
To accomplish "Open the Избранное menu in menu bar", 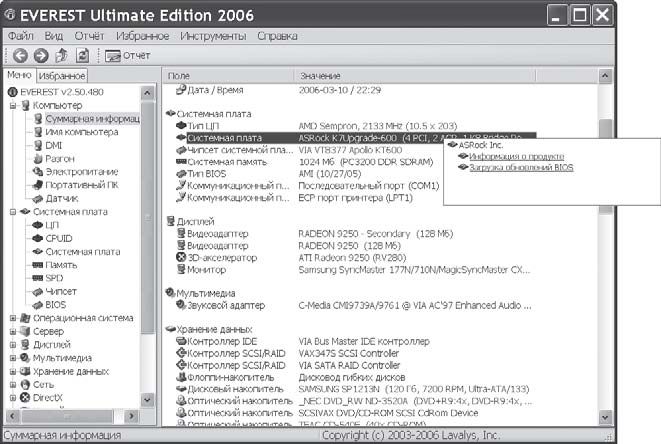I will pyautogui.click(x=142, y=36).
